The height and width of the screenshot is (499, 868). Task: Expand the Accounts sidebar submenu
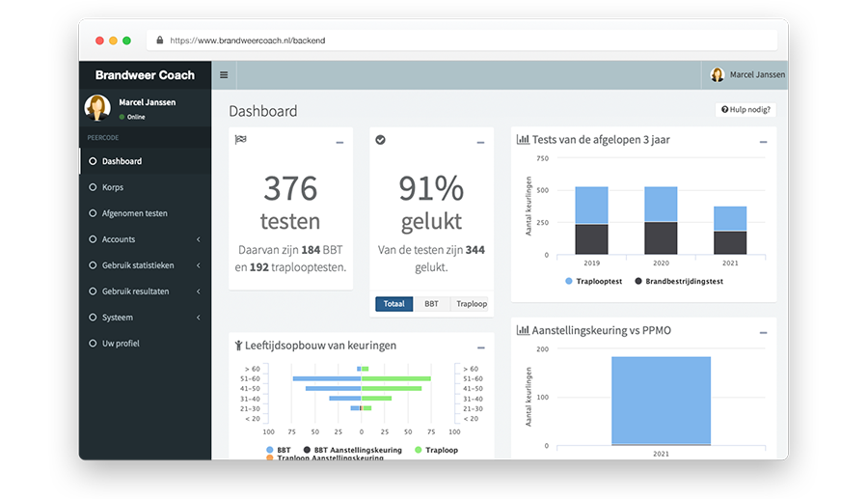pyautogui.click(x=198, y=239)
